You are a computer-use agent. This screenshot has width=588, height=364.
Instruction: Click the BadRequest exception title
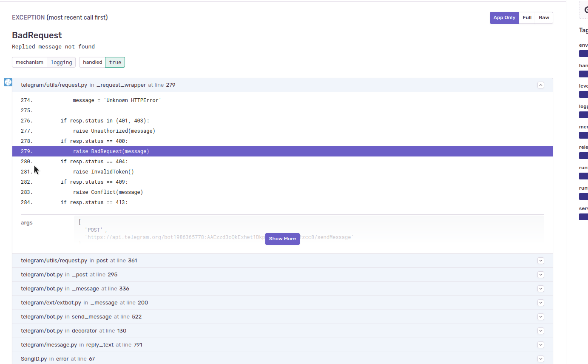pyautogui.click(x=37, y=35)
